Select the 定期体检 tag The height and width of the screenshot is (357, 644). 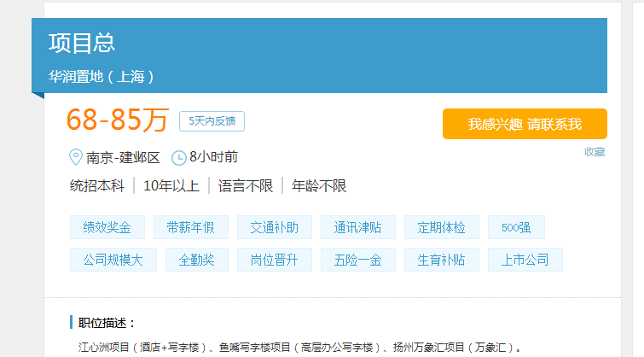point(442,227)
